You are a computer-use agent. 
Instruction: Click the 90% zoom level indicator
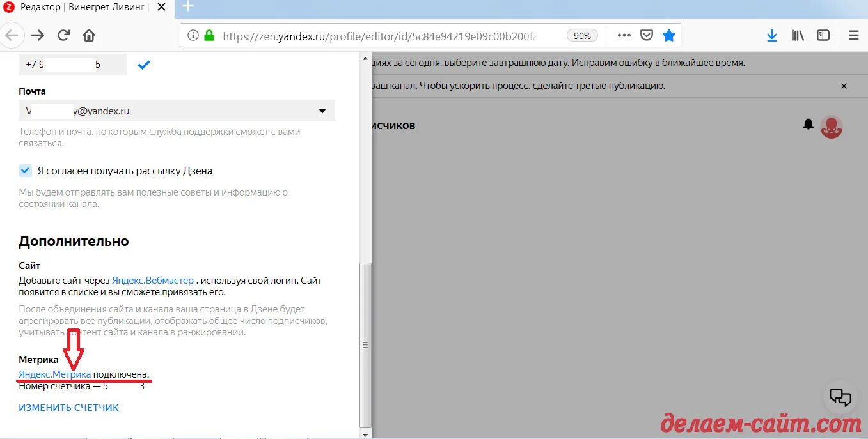[582, 36]
